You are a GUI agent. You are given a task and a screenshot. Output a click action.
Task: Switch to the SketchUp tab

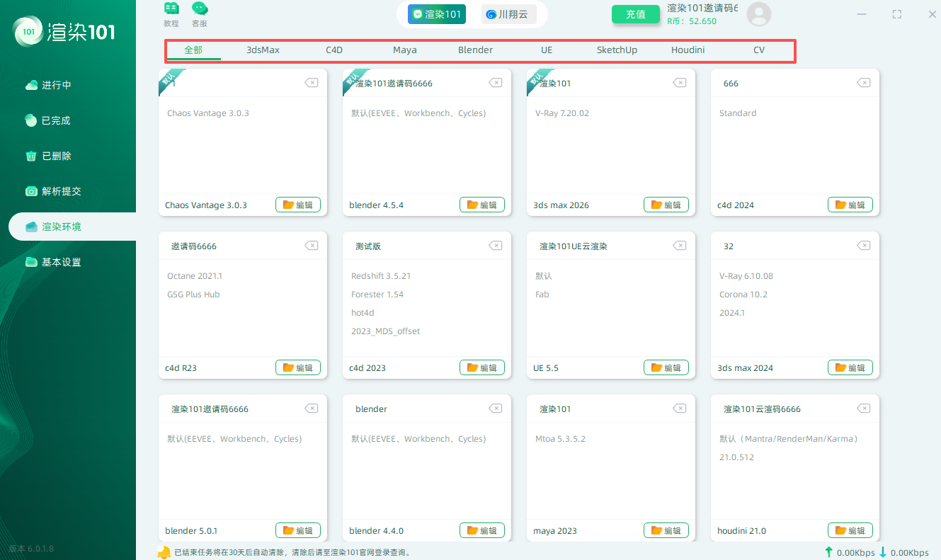click(x=617, y=50)
